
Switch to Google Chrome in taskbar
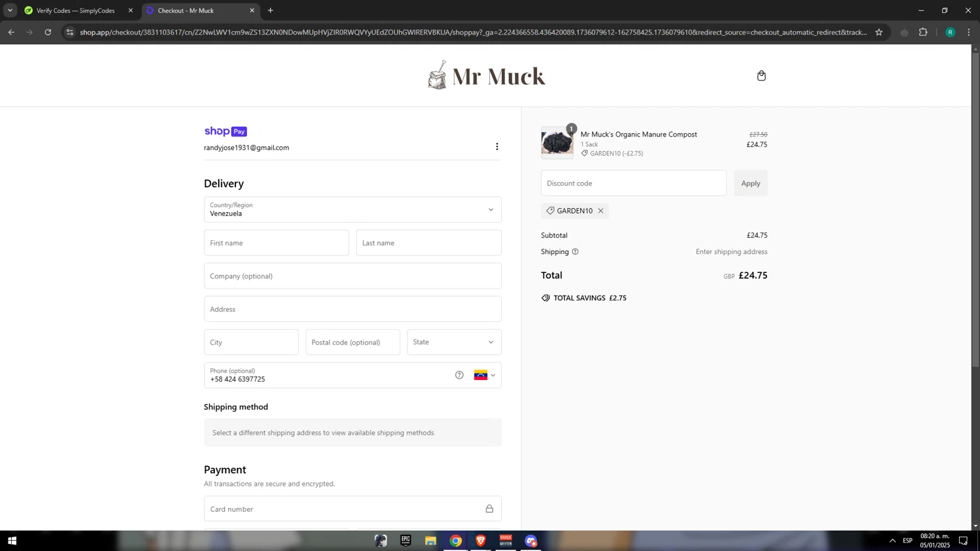click(455, 541)
